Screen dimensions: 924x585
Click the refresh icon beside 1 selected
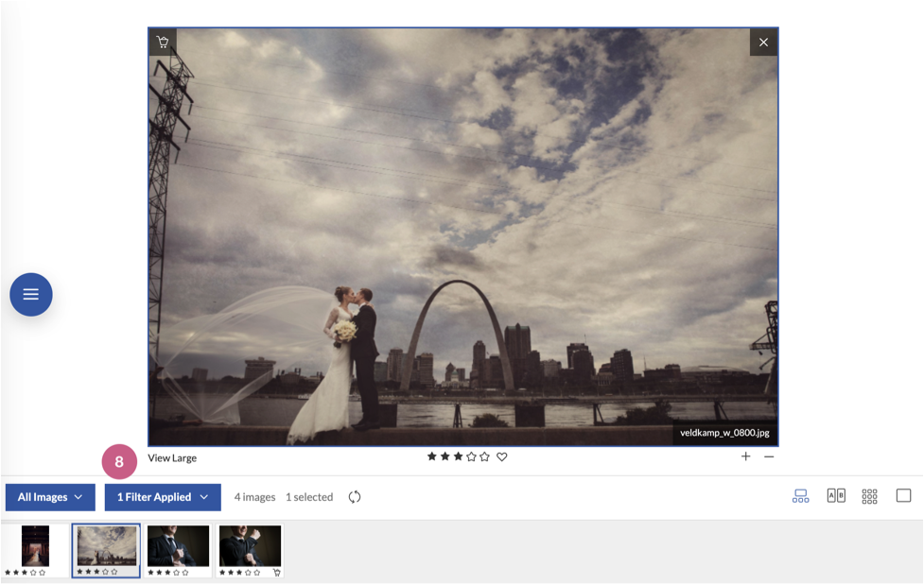tap(354, 497)
